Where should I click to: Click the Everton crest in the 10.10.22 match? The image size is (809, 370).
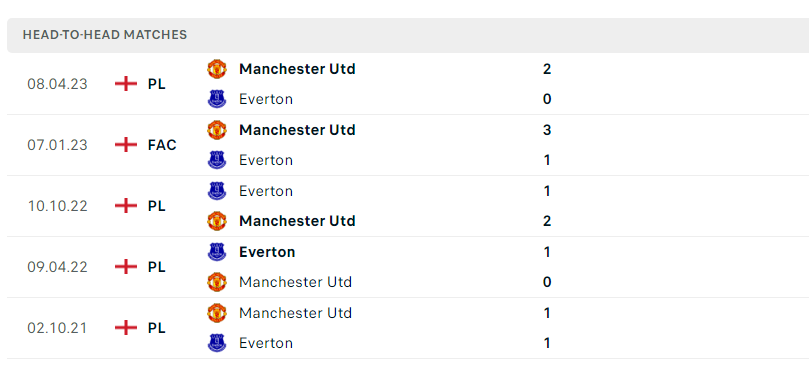click(217, 191)
